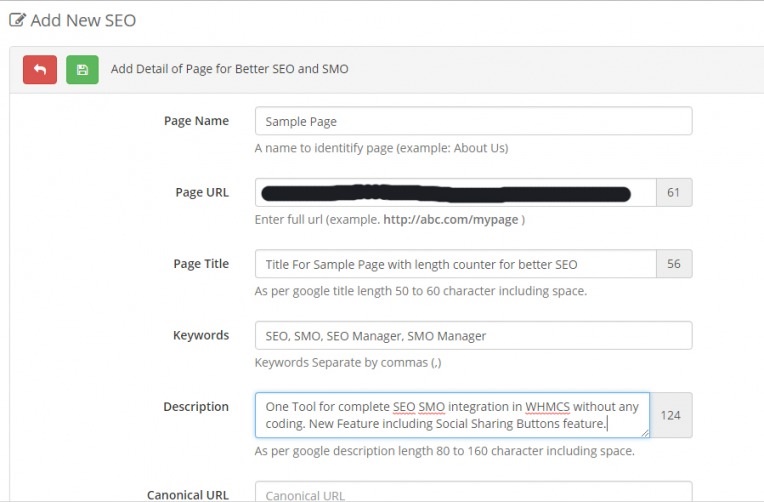The image size is (764, 502).
Task: Click the Page URL character counter 61
Action: pos(674,193)
